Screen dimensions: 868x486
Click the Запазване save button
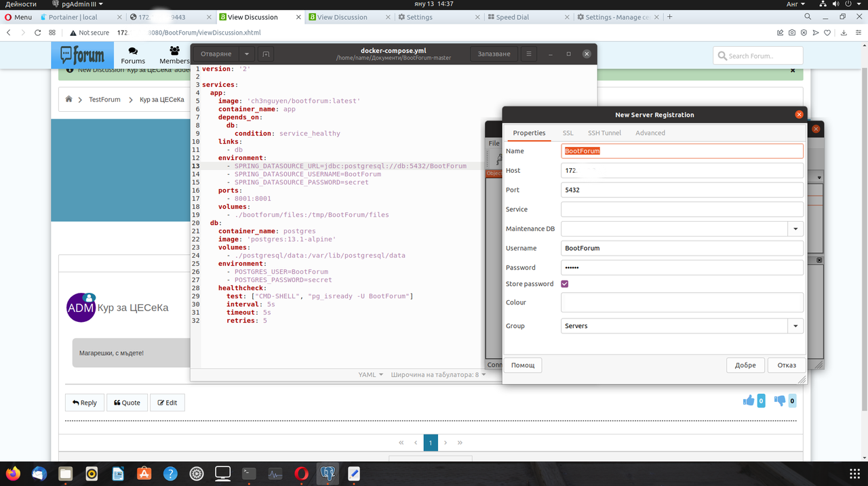coord(494,54)
